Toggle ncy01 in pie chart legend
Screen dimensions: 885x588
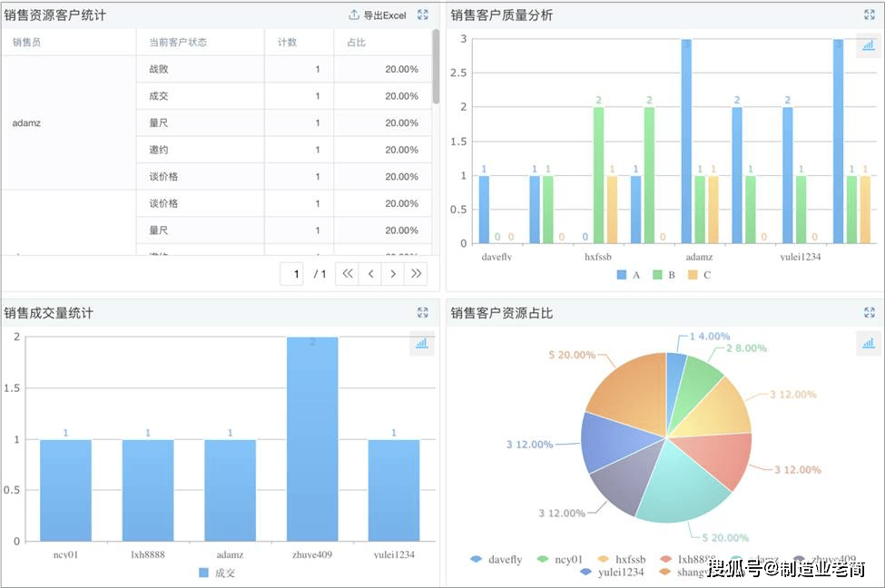point(559,559)
